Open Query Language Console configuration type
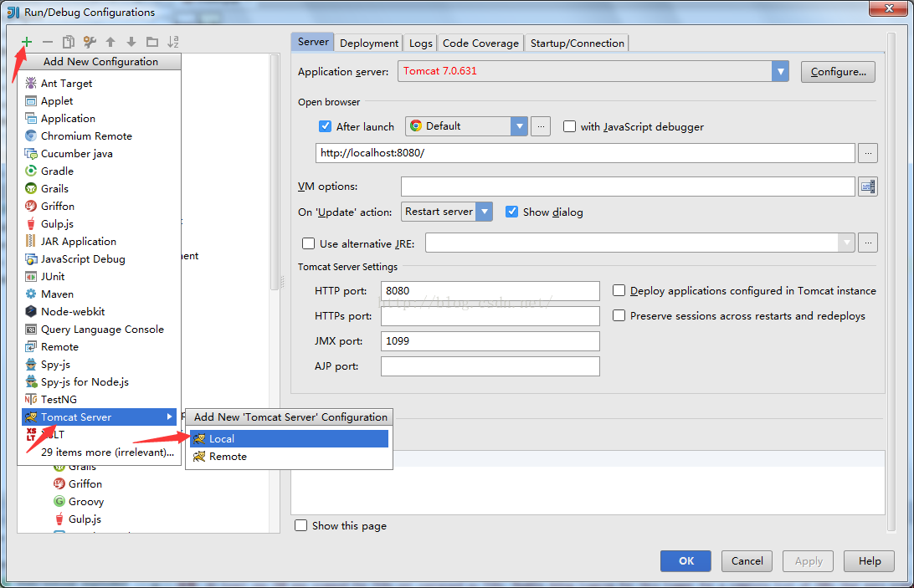914x588 pixels. [x=99, y=330]
